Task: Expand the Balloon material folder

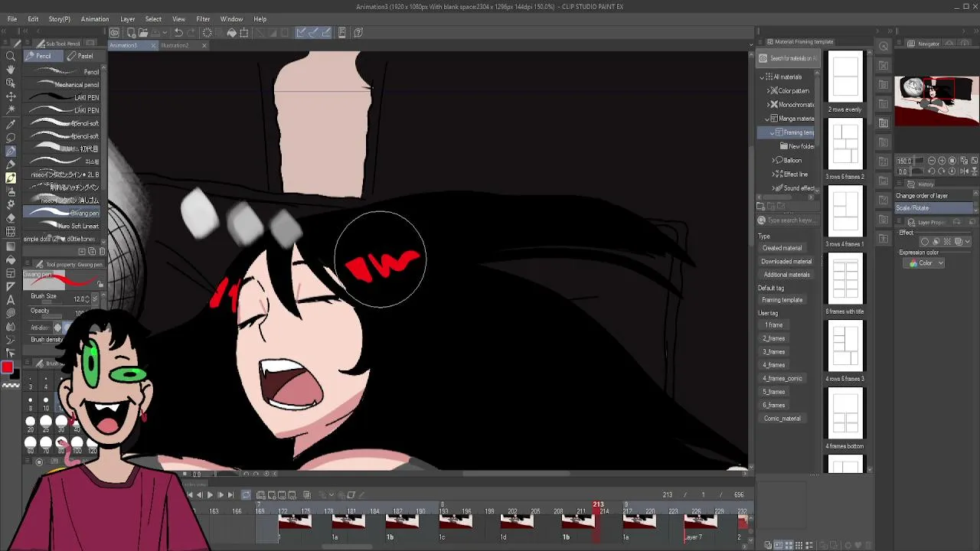Action: 773,160
